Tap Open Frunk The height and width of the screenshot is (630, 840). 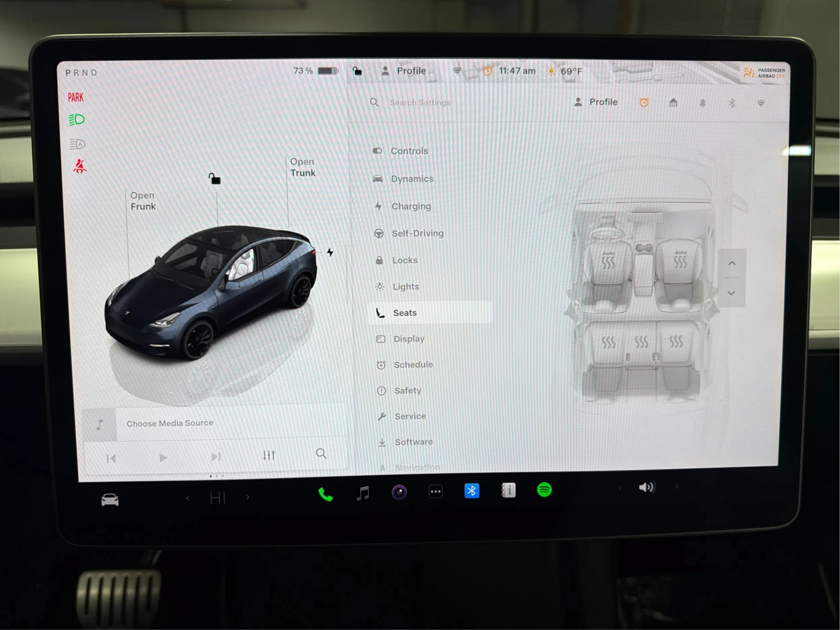pyautogui.click(x=143, y=201)
